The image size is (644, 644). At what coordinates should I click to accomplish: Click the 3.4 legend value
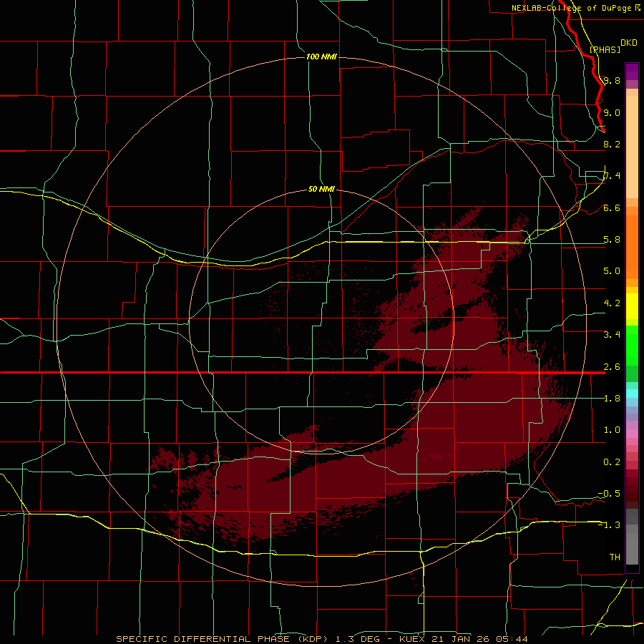[x=612, y=335]
